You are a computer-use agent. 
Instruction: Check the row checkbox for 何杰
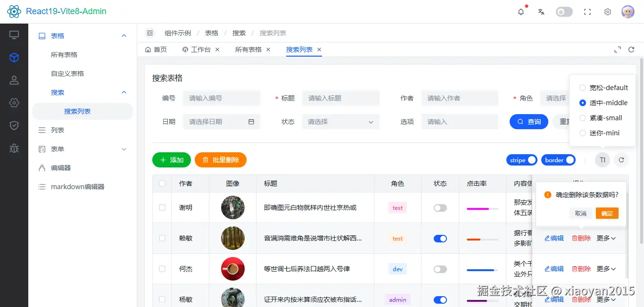[162, 269]
